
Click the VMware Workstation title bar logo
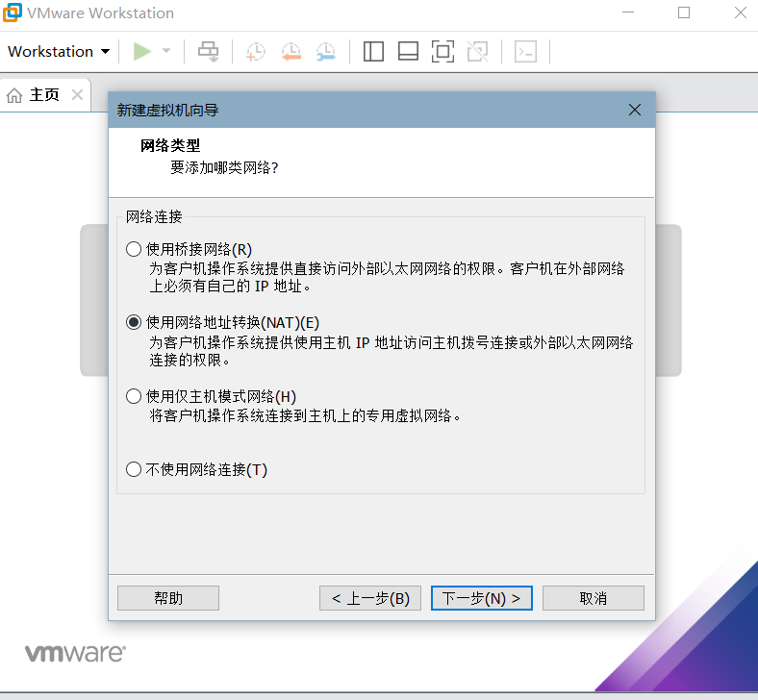pyautogui.click(x=13, y=12)
